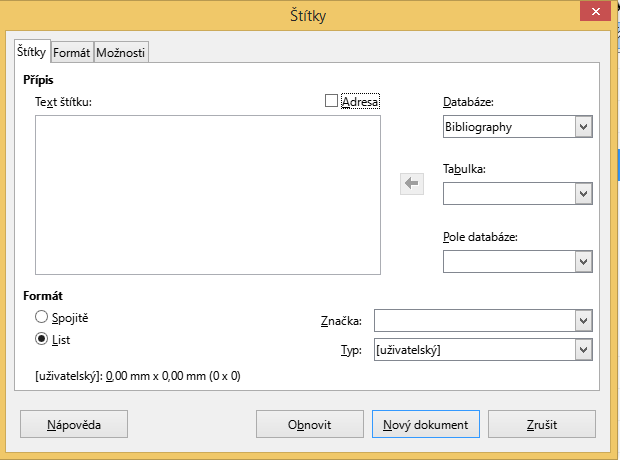This screenshot has height=460, width=620.
Task: Click inside the Text štítku text area
Action: (208, 195)
